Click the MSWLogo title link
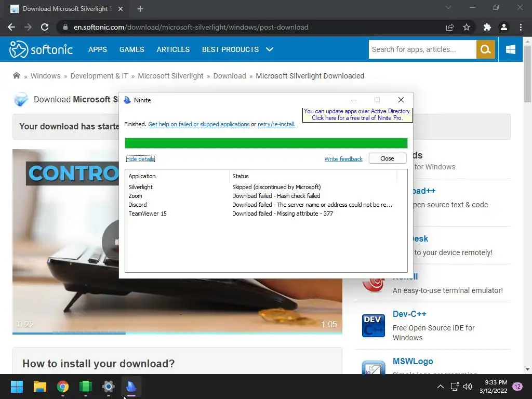The width and height of the screenshot is (532, 399). tap(413, 362)
